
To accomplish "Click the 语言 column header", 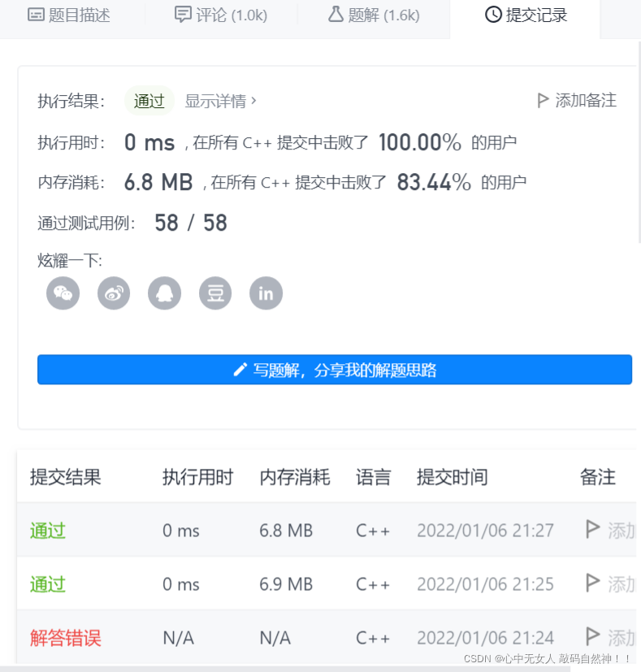I will click(373, 477).
